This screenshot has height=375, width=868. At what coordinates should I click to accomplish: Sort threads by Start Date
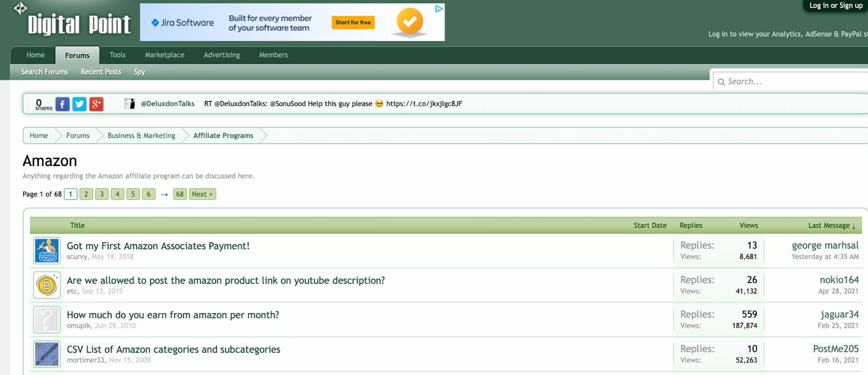pyautogui.click(x=650, y=225)
